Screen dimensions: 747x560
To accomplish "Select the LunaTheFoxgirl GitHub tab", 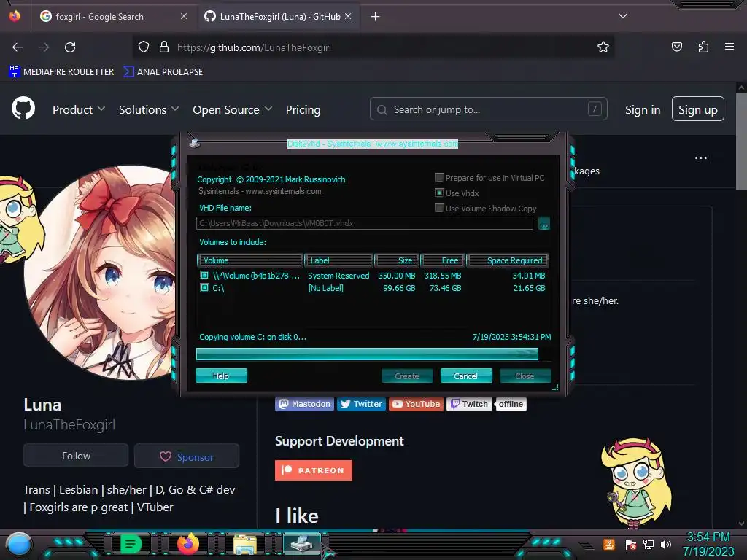I will (280, 17).
